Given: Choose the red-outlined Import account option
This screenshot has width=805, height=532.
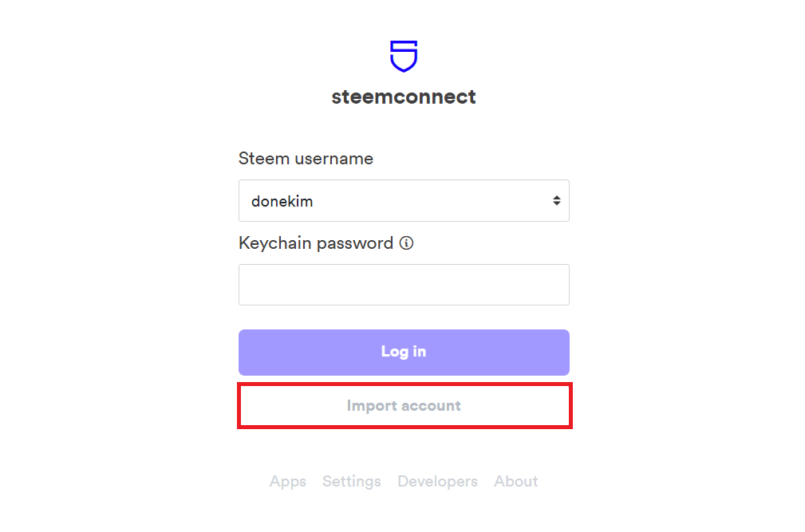Looking at the screenshot, I should (404, 406).
